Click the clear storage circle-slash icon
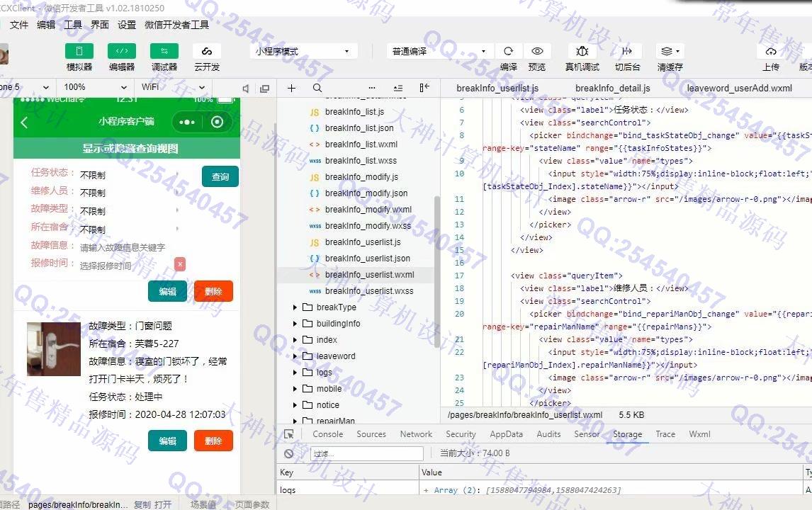The width and height of the screenshot is (812, 510). 289,453
